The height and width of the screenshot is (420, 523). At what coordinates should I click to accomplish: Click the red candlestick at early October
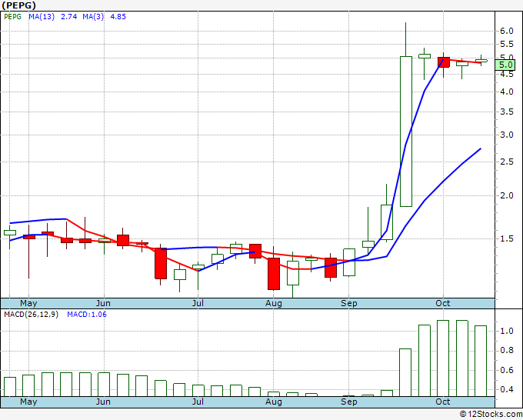click(443, 62)
